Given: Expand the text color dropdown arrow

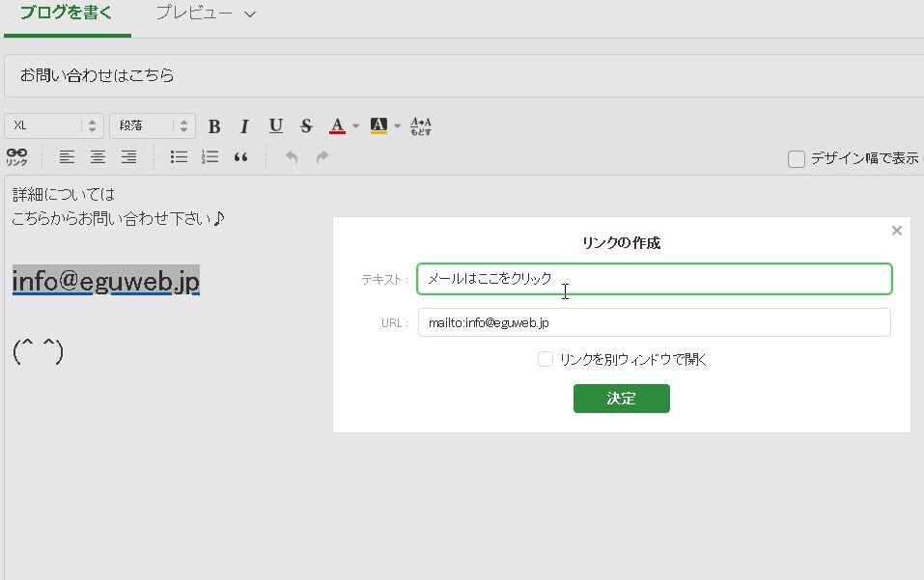Looking at the screenshot, I should tap(355, 126).
